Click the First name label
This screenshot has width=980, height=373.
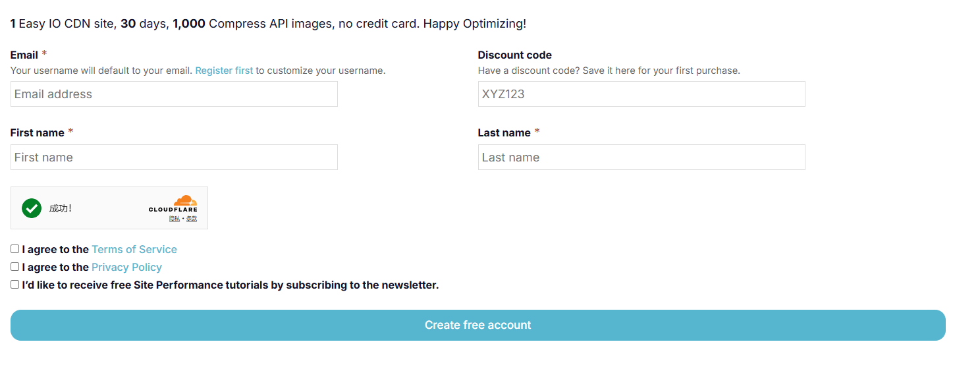click(x=37, y=132)
